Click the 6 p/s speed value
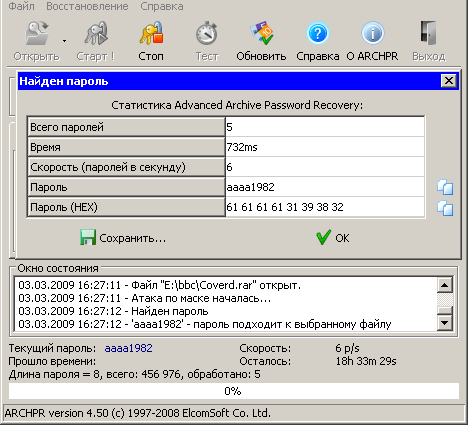 (347, 348)
